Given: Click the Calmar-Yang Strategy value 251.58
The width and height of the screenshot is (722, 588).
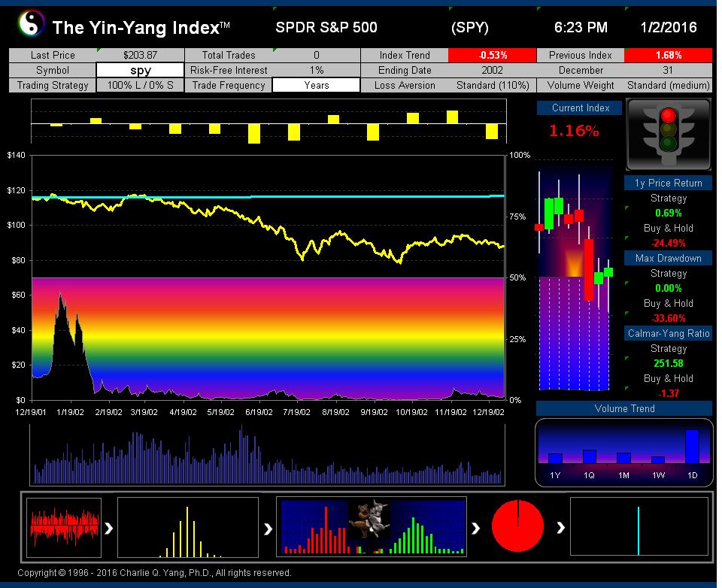Looking at the screenshot, I should coord(668,363).
